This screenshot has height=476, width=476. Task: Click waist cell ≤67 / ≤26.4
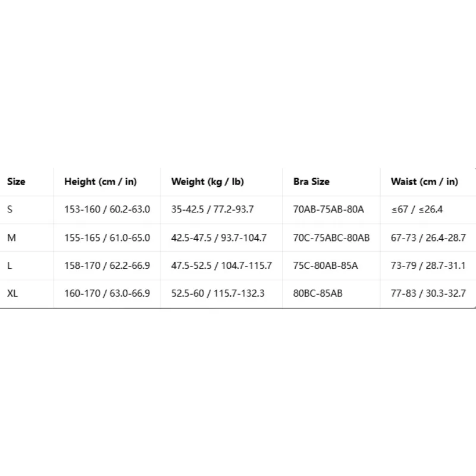417,209
